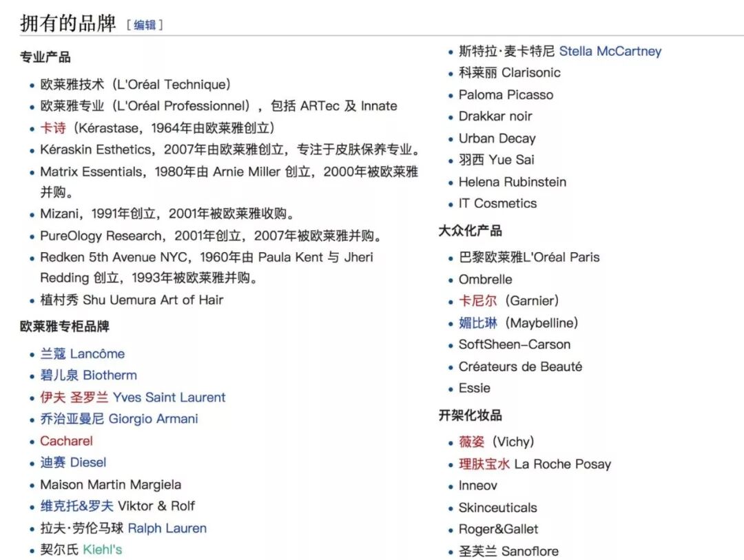Click the L'Oréal Technique list entry

click(136, 84)
